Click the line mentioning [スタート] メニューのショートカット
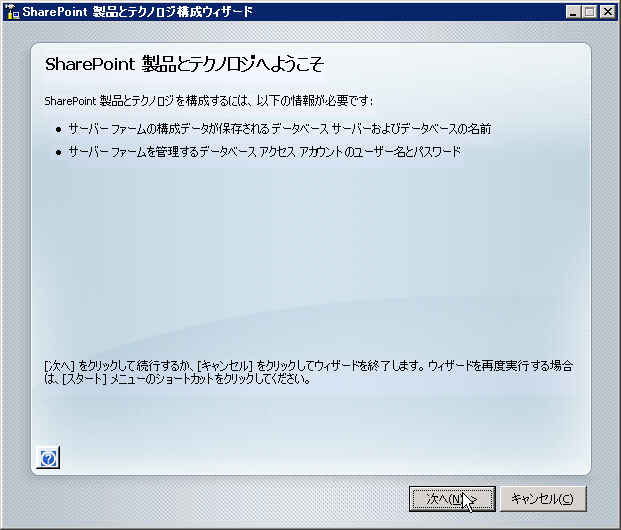Screen dimensions: 621x530 [x=180, y=380]
